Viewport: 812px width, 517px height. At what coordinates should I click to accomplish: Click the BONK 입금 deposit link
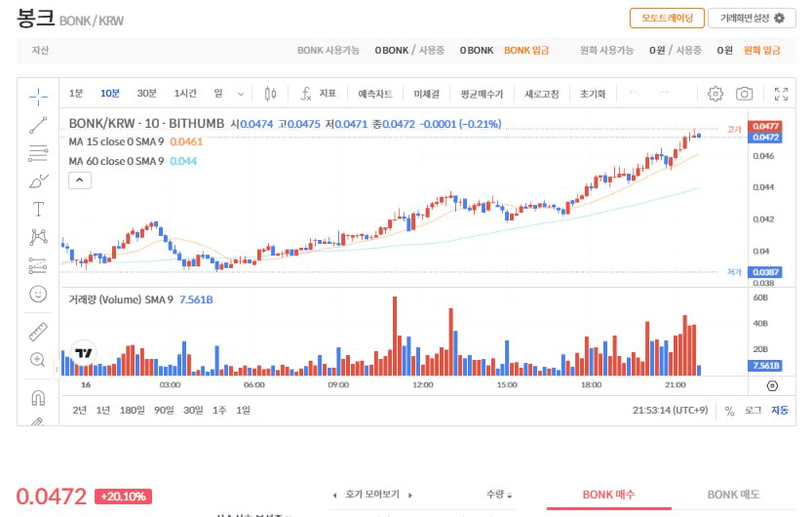[x=526, y=51]
